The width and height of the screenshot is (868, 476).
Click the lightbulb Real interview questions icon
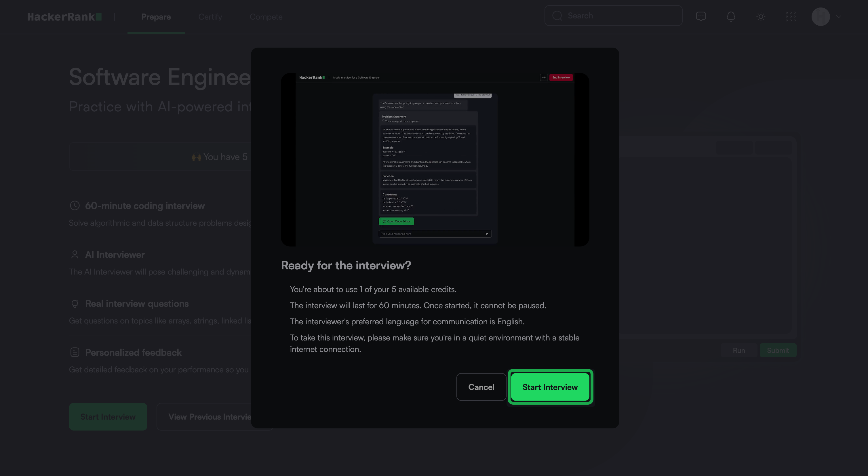75,304
